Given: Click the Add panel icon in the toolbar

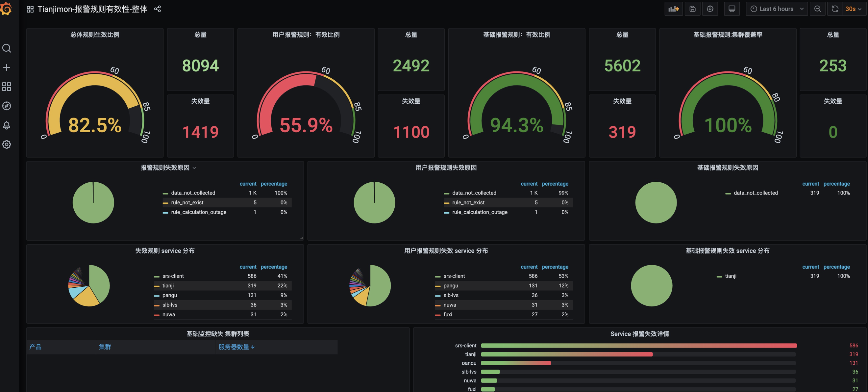Looking at the screenshot, I should click(673, 9).
